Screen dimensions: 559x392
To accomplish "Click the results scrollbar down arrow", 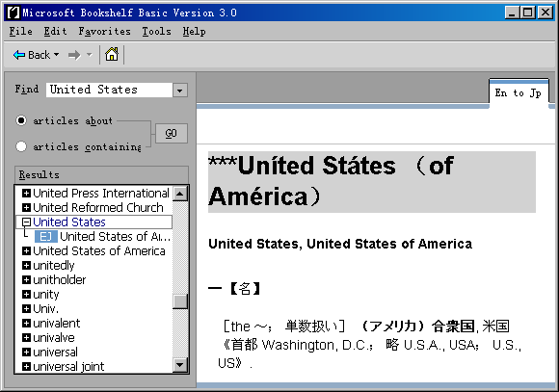I will [180, 365].
